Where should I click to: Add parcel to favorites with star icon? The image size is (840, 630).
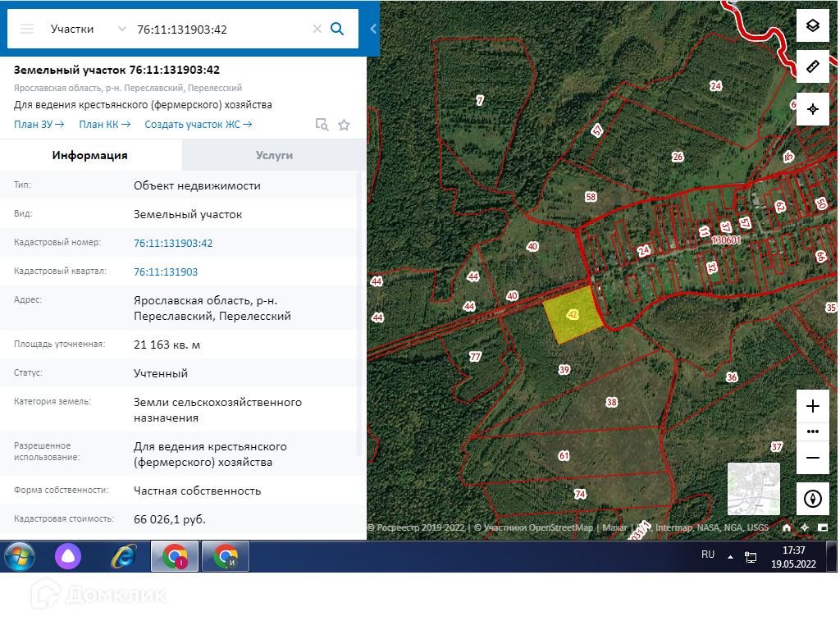tap(344, 125)
